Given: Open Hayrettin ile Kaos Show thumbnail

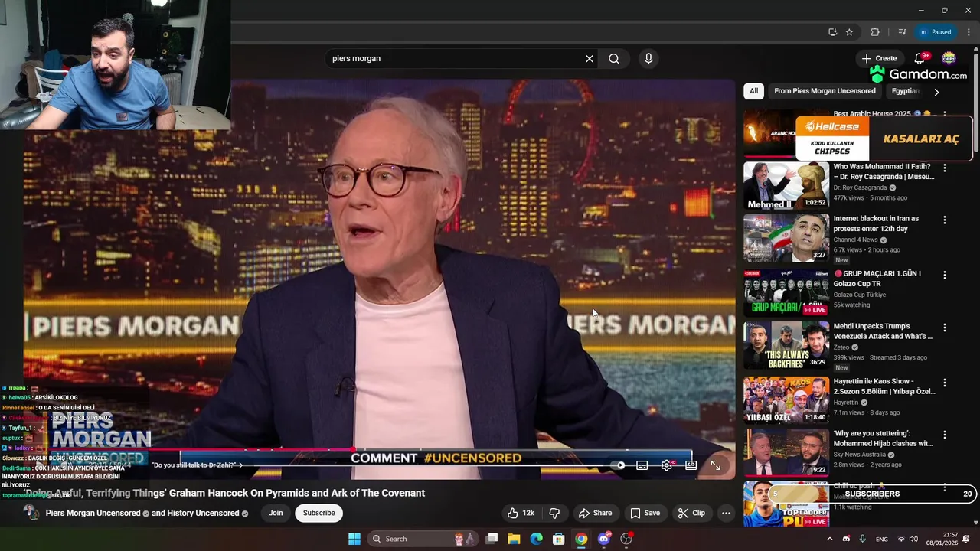Looking at the screenshot, I should pos(786,399).
